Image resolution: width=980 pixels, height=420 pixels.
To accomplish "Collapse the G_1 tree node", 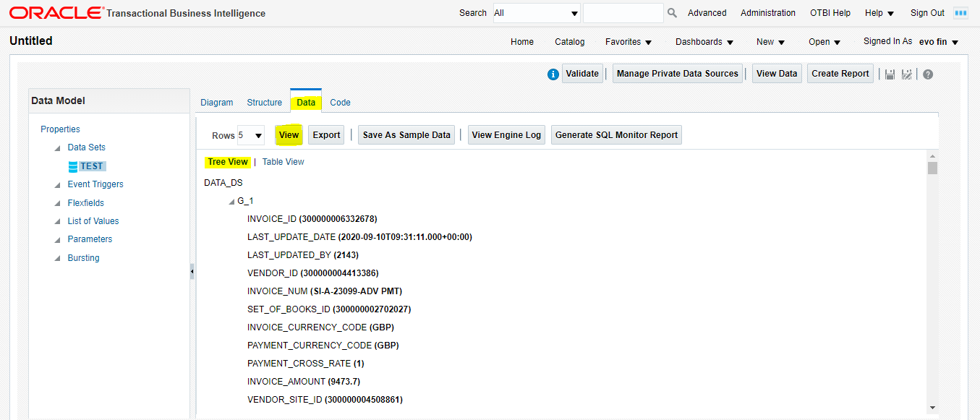I will pyautogui.click(x=231, y=200).
